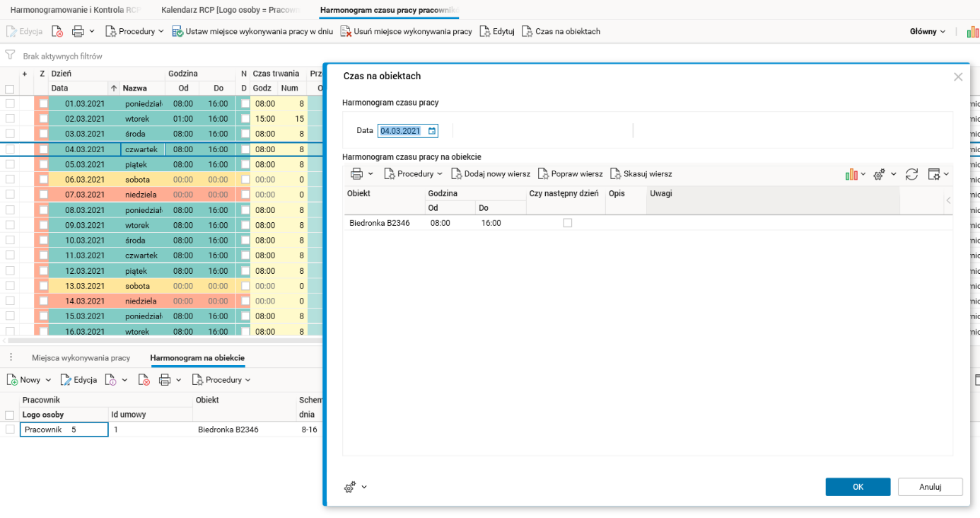Click the gears icon in the dialog toolbar
Screen dimensions: 980x518
(x=880, y=173)
